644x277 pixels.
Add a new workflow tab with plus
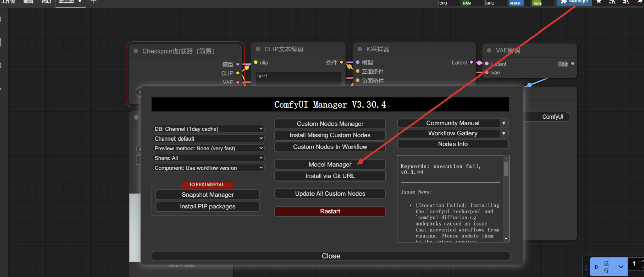point(94,2)
